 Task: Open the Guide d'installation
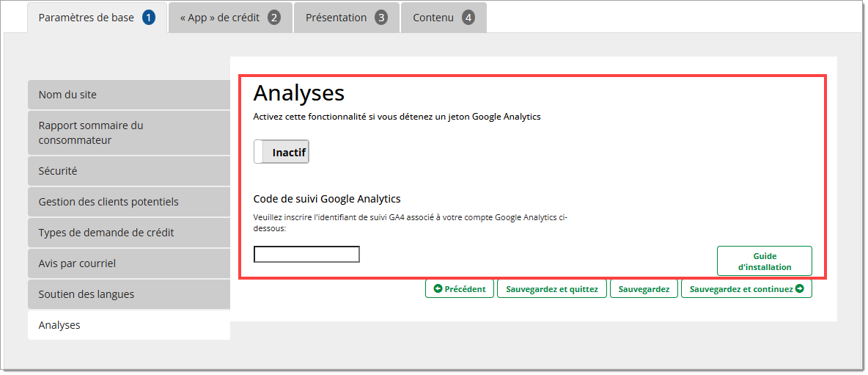click(x=764, y=261)
